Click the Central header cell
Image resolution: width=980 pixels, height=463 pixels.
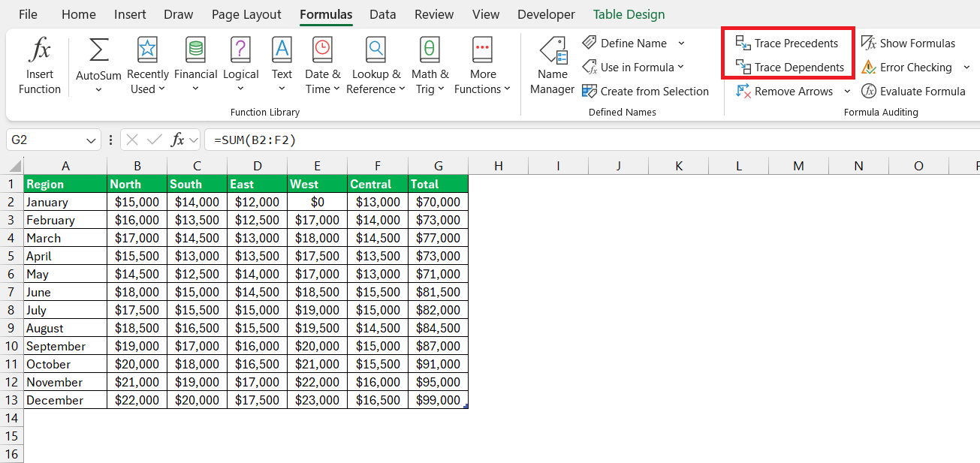click(x=378, y=184)
